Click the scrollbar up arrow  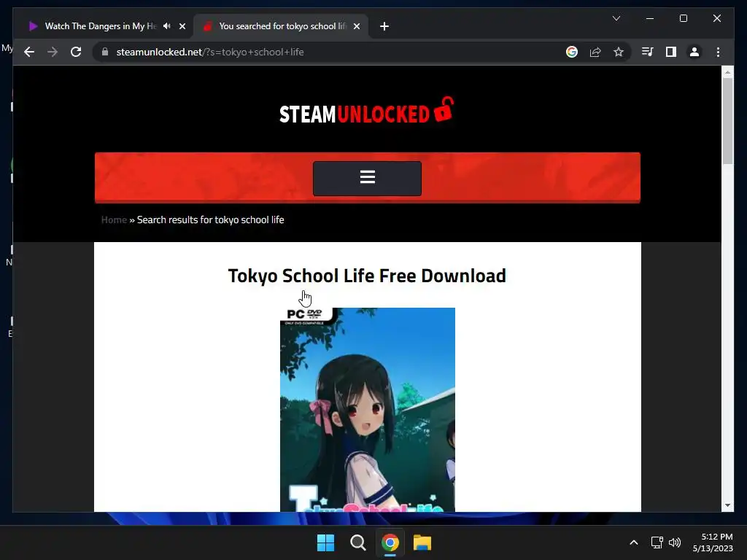[727, 72]
